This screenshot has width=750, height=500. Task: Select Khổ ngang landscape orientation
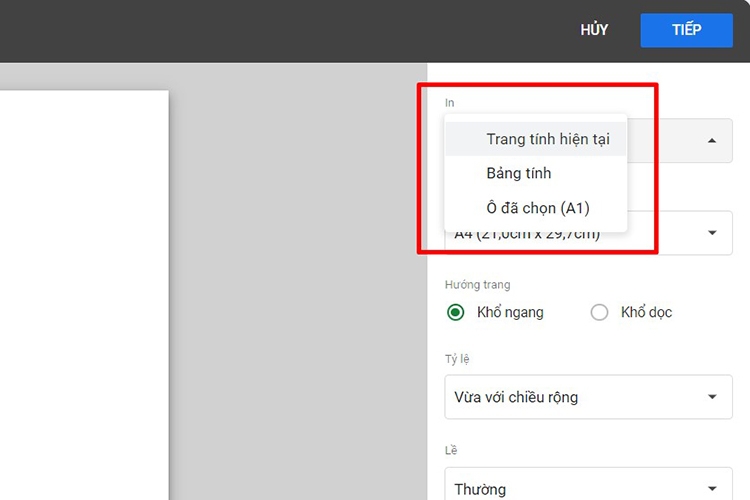455,312
